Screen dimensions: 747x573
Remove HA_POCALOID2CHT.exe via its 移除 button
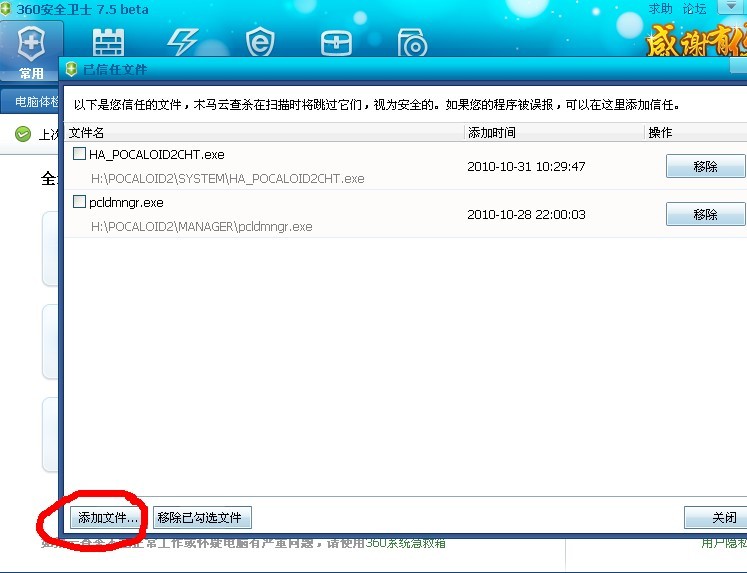tap(705, 166)
